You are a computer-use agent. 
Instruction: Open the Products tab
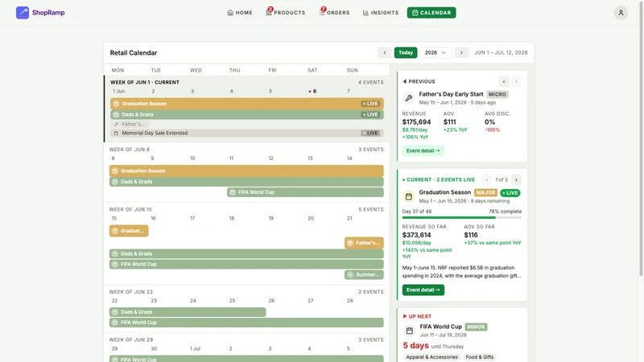tap(286, 13)
